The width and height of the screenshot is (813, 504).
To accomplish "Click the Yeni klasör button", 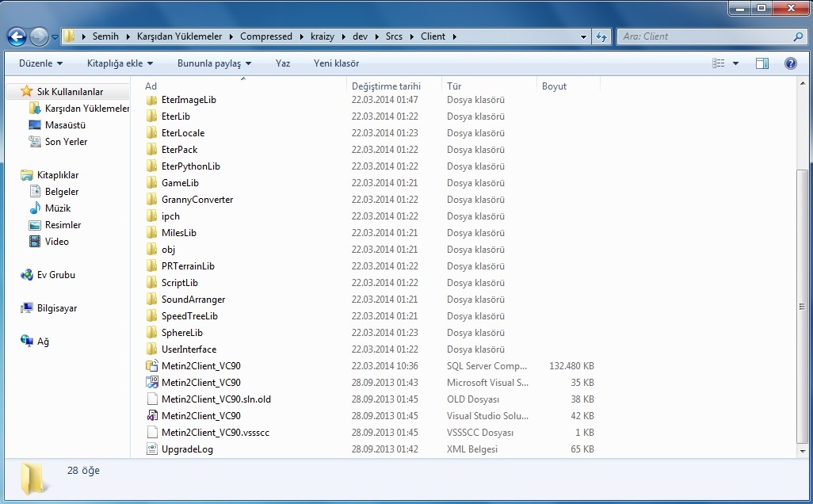I will (336, 63).
